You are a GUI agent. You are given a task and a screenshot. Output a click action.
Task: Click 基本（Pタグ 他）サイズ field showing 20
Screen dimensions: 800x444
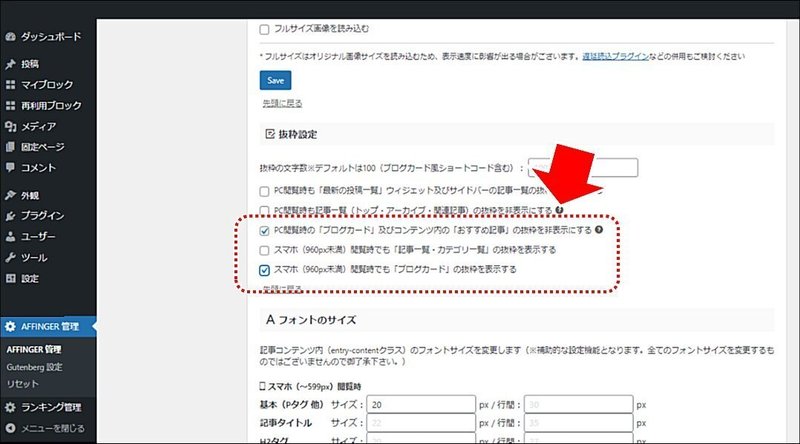click(421, 404)
